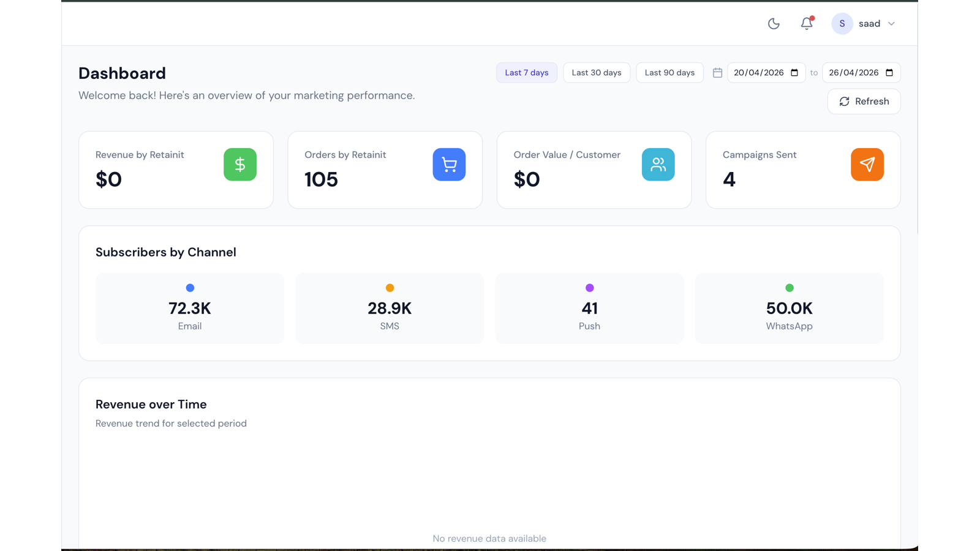This screenshot has height=551, width=980.
Task: Click the Orders by Retainit value 105
Action: point(321,179)
